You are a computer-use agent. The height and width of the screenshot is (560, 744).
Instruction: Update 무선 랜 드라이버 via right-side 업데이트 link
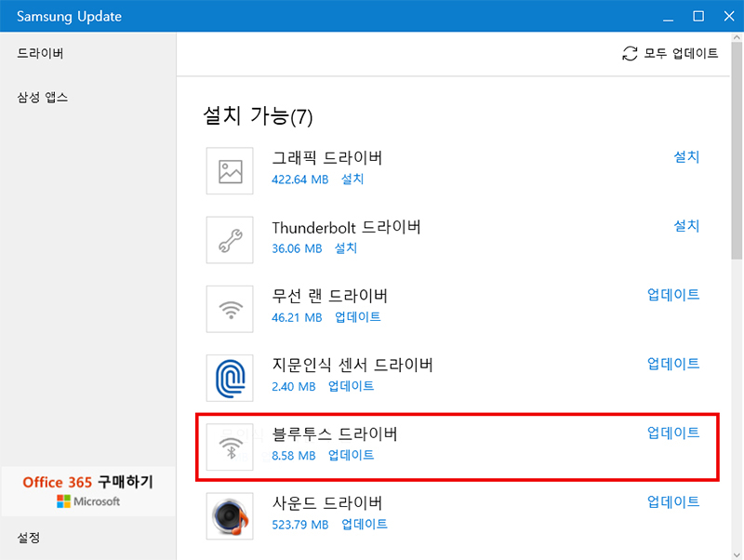coord(673,295)
